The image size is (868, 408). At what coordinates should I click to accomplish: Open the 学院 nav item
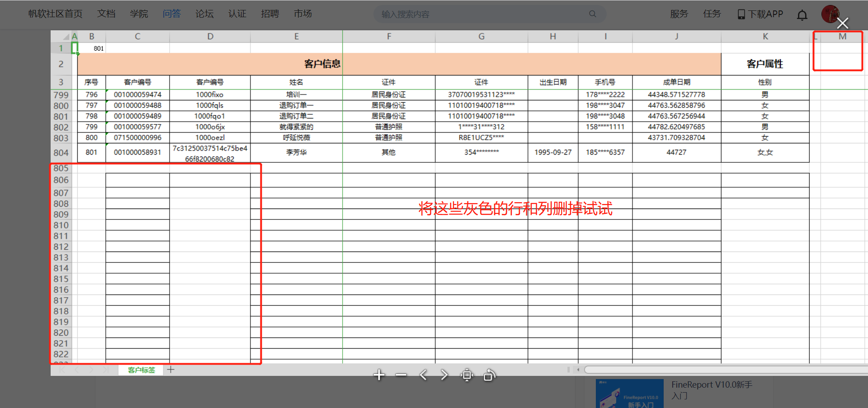[x=139, y=14]
